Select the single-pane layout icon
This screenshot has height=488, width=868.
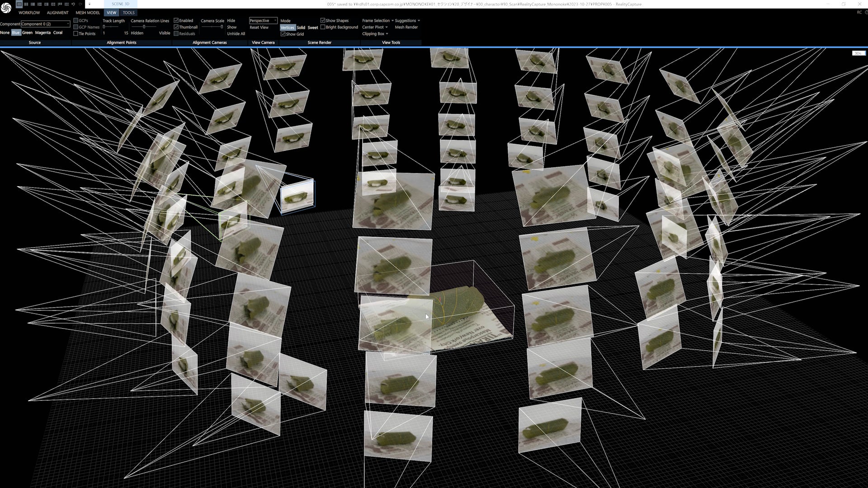[19, 4]
